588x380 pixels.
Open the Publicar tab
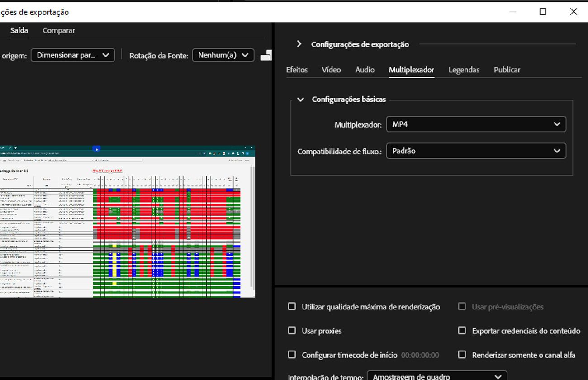click(x=507, y=70)
